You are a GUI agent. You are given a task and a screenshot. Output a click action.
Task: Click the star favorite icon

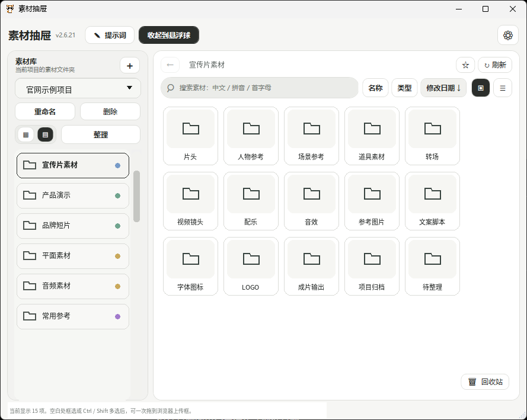pos(465,65)
